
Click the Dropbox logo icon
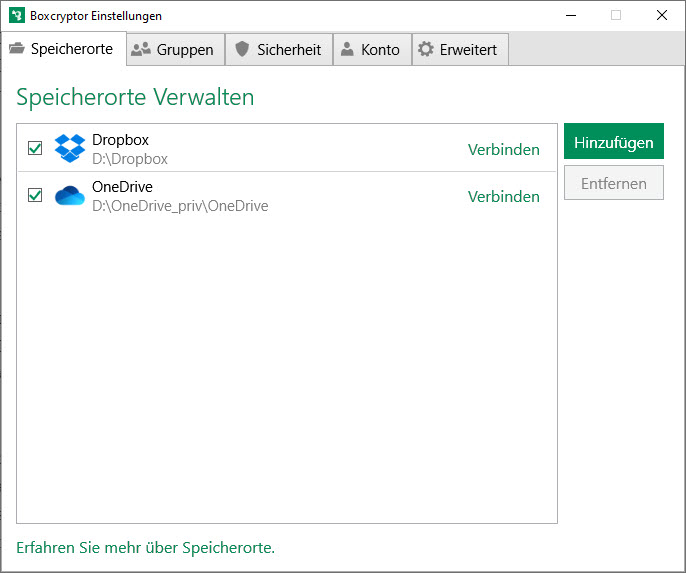click(70, 148)
